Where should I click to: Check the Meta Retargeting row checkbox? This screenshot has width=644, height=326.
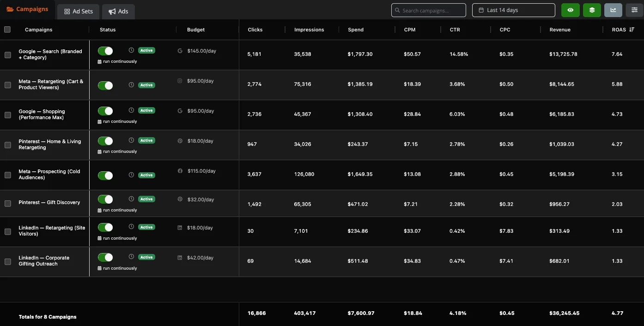[8, 85]
